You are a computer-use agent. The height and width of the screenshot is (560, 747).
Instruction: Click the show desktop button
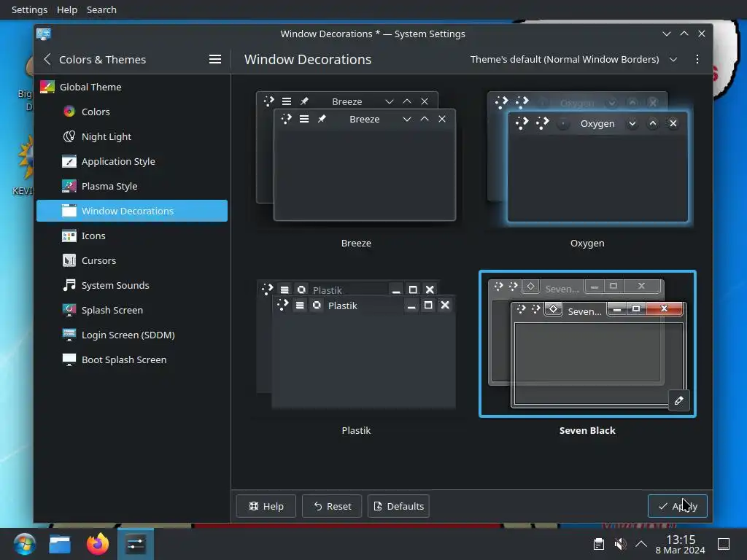click(x=724, y=544)
